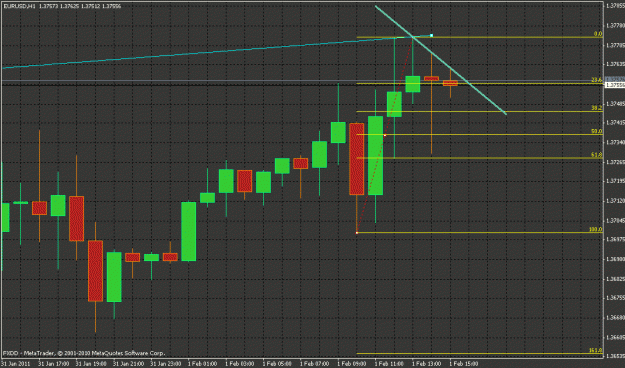Click the gray horizontal line's price tag
The height and width of the screenshot is (368, 625).
coord(615,79)
